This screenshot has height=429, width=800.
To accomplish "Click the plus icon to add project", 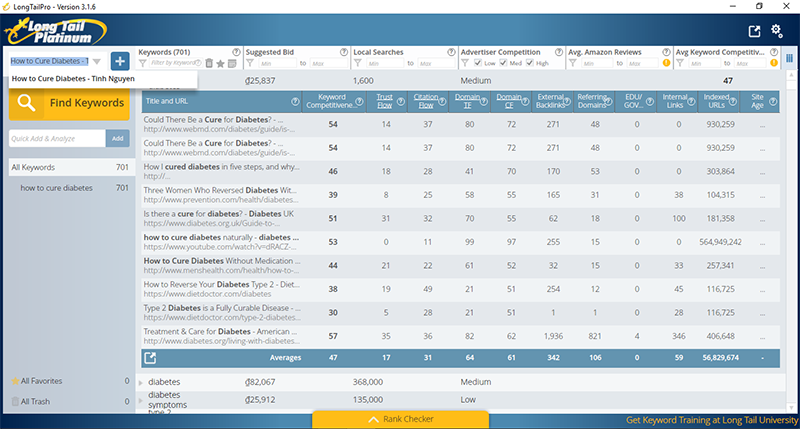I will (119, 61).
